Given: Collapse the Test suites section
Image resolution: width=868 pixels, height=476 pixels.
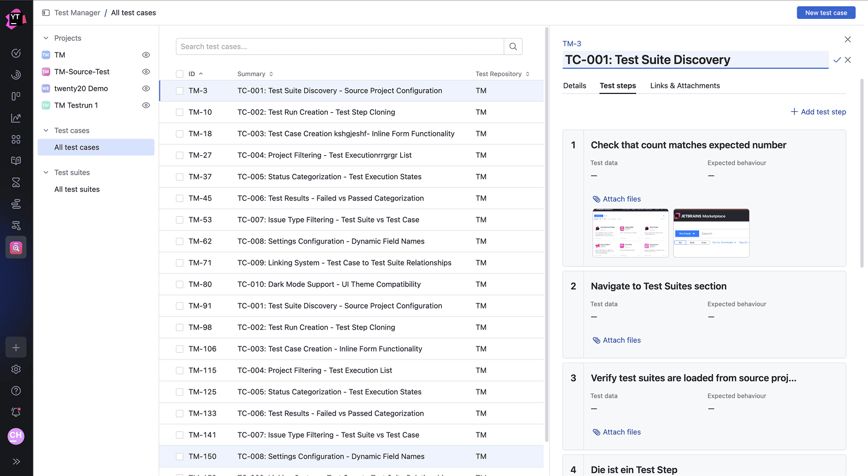Looking at the screenshot, I should [45, 172].
